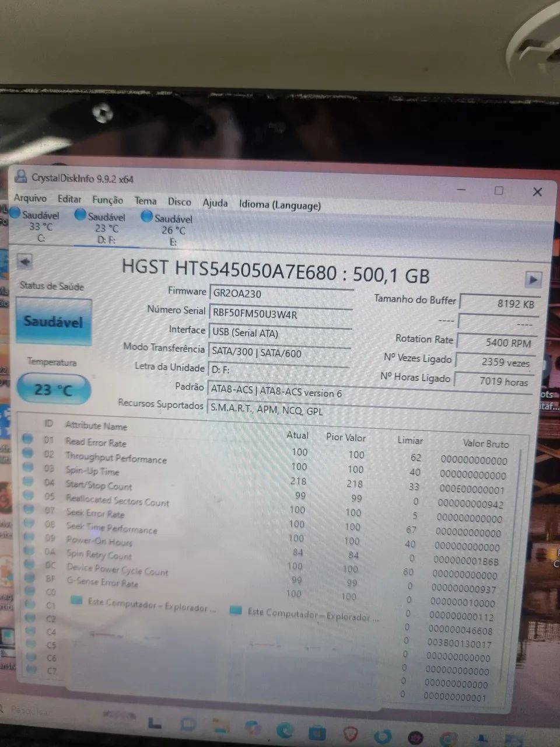Click the status dot for 0C Device Power Cycle Count
The height and width of the screenshot is (747, 560).
29,564
